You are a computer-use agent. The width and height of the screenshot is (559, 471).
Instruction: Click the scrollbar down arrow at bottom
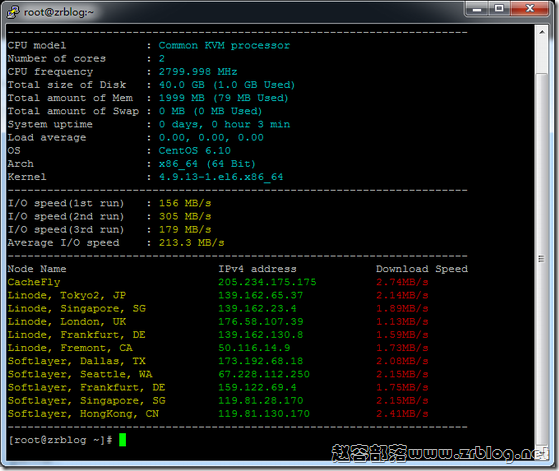542,452
